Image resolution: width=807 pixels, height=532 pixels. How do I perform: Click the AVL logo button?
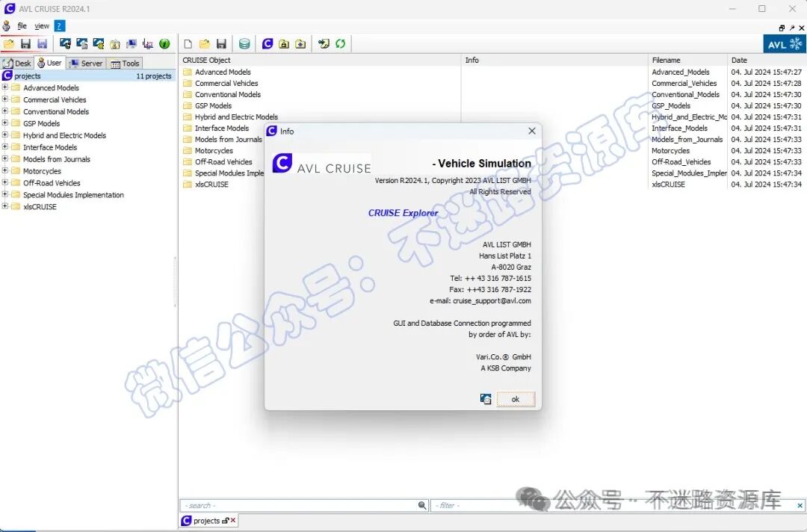click(784, 44)
